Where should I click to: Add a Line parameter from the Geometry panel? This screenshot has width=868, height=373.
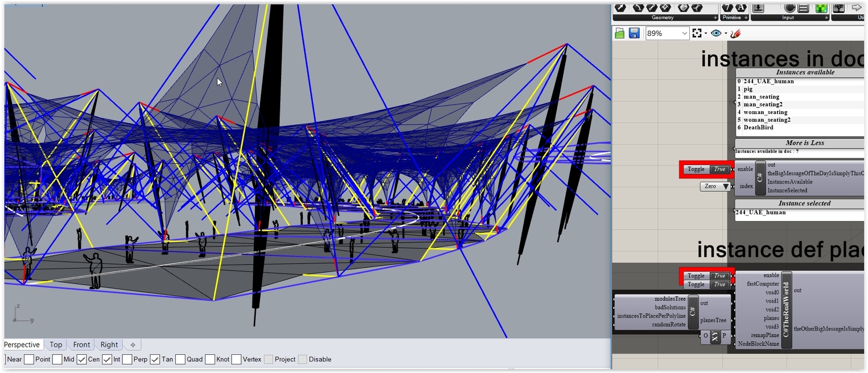pos(652,7)
